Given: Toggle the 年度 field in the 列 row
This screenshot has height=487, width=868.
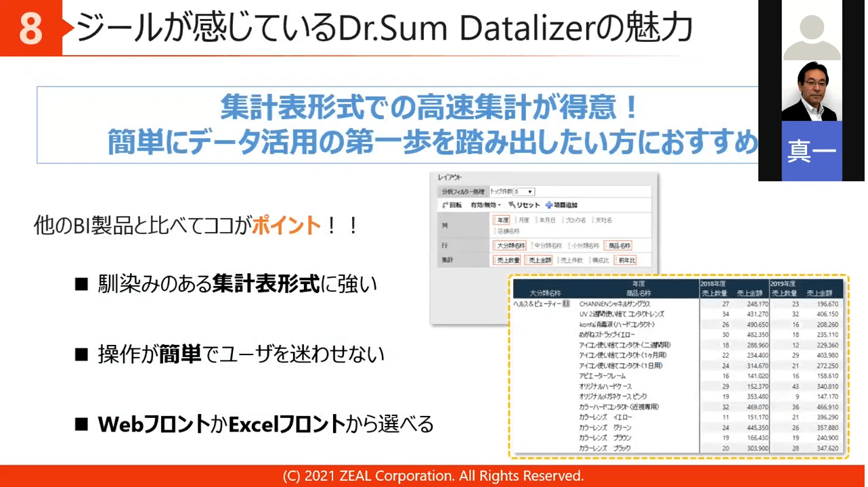Looking at the screenshot, I should 502,220.
